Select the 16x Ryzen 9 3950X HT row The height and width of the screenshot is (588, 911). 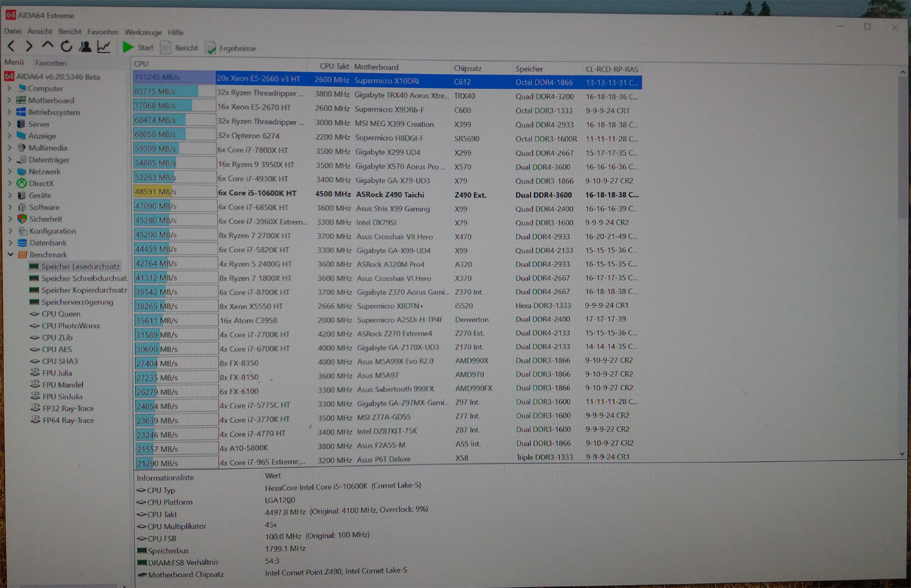pyautogui.click(x=387, y=166)
